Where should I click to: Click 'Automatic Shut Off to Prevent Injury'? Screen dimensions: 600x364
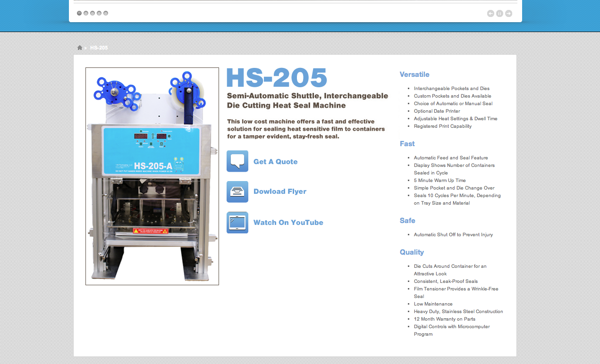[454, 235]
